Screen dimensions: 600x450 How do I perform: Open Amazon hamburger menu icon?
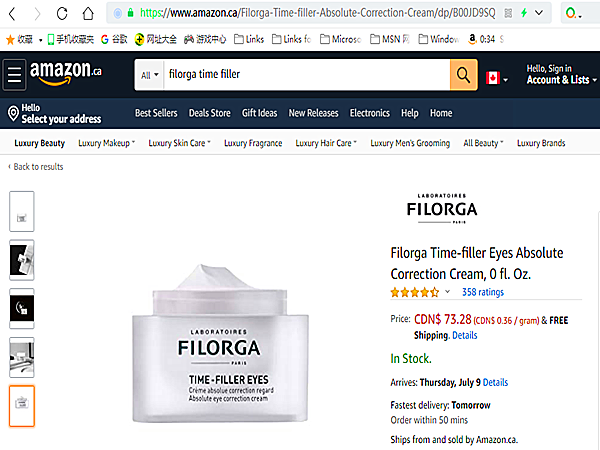(x=15, y=75)
